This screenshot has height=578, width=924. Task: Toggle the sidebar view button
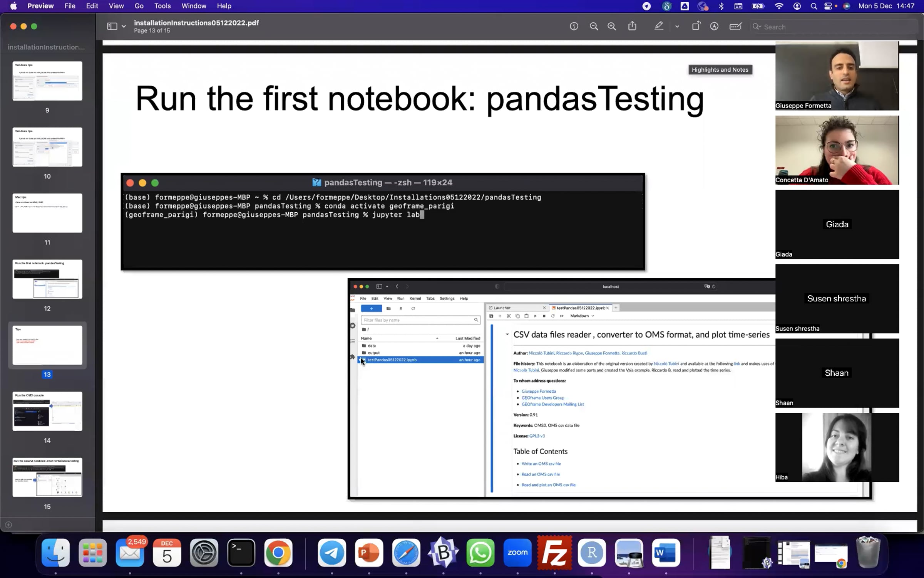pos(112,27)
